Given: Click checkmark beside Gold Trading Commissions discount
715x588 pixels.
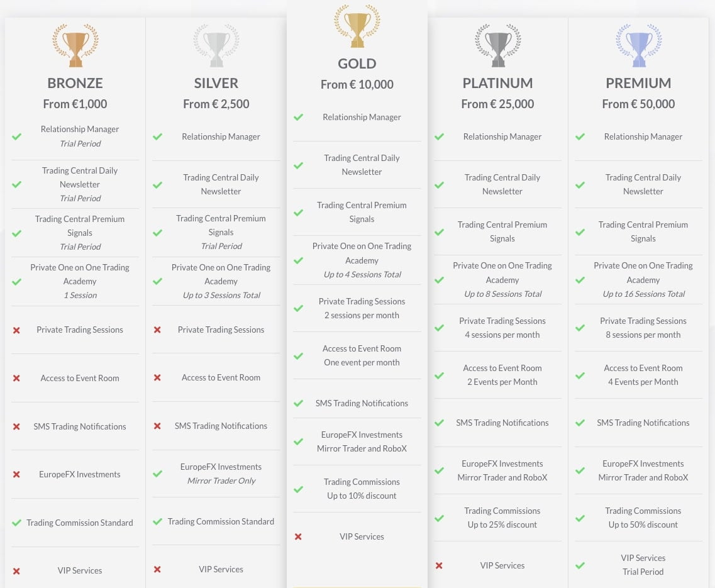Looking at the screenshot, I should 298,489.
